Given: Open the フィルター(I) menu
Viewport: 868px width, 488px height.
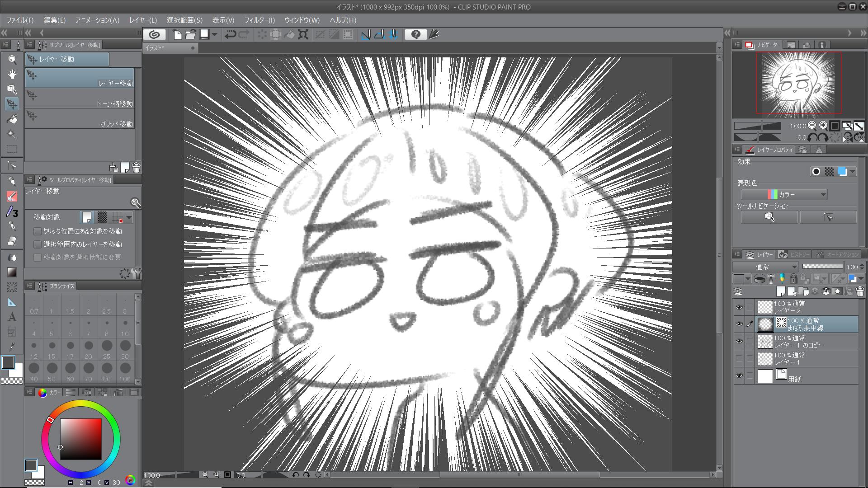Looking at the screenshot, I should tap(259, 20).
